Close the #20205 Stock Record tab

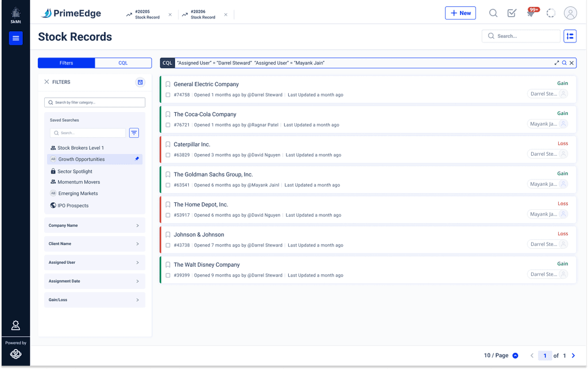coord(170,14)
